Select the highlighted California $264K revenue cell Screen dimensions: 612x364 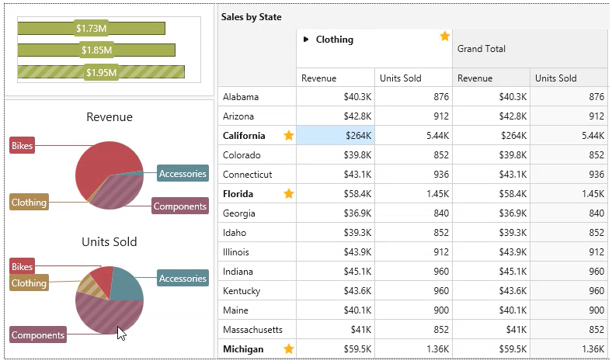click(x=336, y=136)
